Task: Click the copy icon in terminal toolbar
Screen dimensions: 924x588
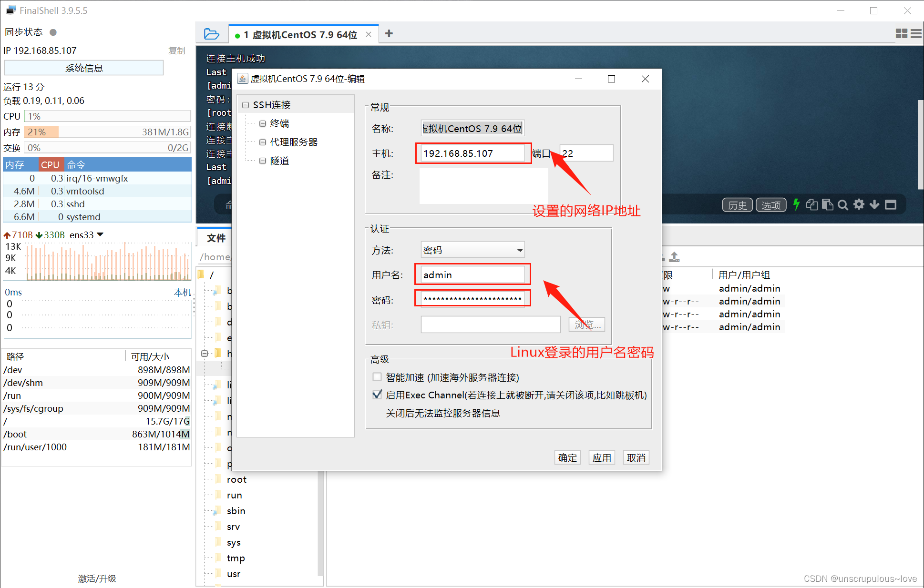Action: tap(811, 204)
